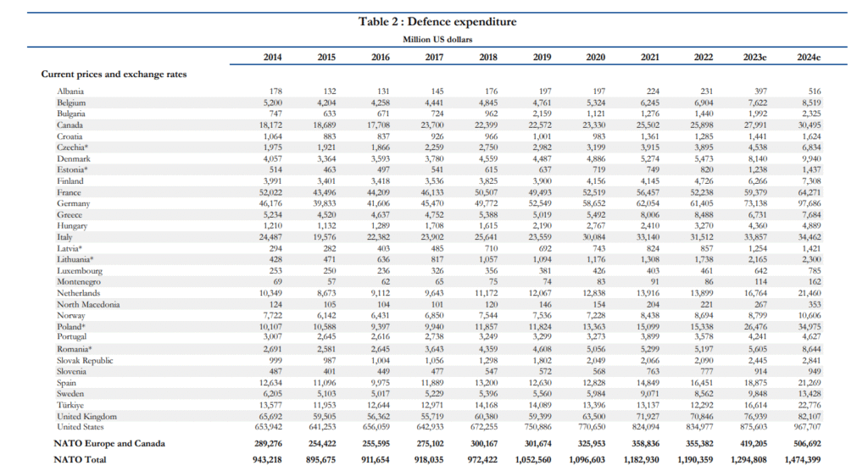Click the 2021 column header
868x471 pixels.
point(650,57)
